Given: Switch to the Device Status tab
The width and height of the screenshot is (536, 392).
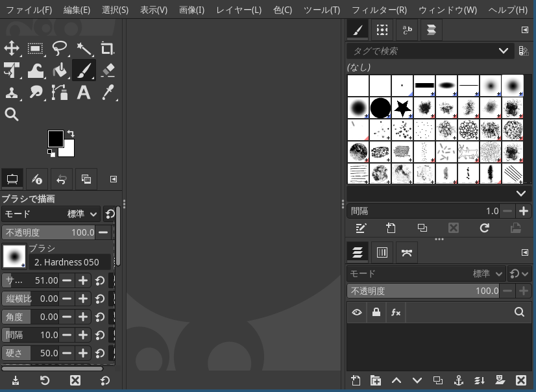Looking at the screenshot, I should click(x=37, y=178).
